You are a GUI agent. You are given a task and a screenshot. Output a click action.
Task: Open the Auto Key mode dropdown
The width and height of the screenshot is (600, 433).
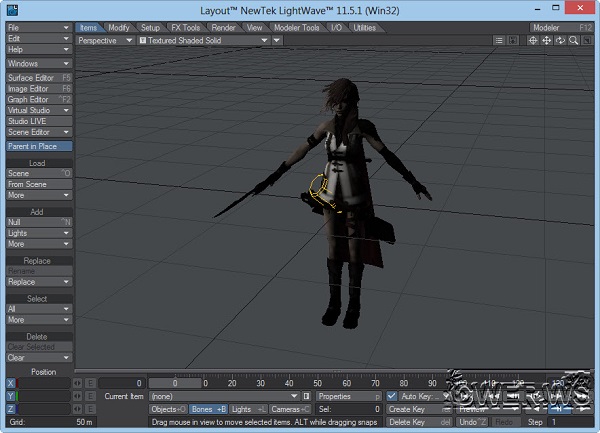click(x=424, y=396)
